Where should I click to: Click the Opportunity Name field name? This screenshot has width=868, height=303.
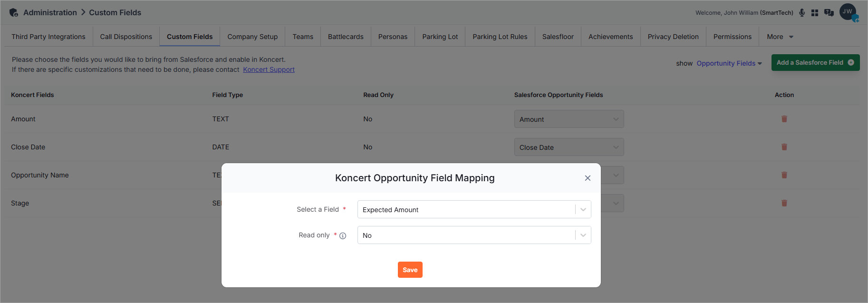40,175
